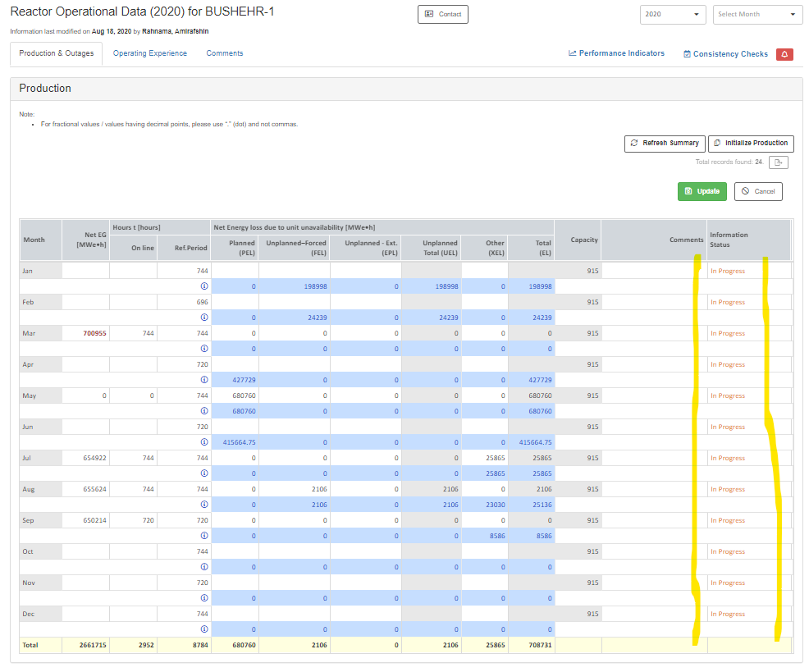Click May Planned value 680760 field
809x672 pixels.
(x=235, y=395)
